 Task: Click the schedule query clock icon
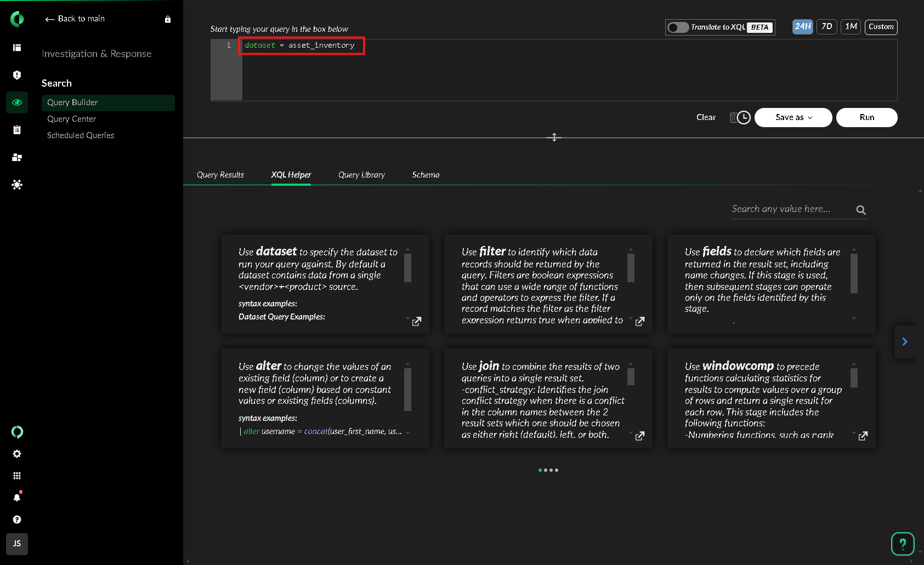[740, 117]
